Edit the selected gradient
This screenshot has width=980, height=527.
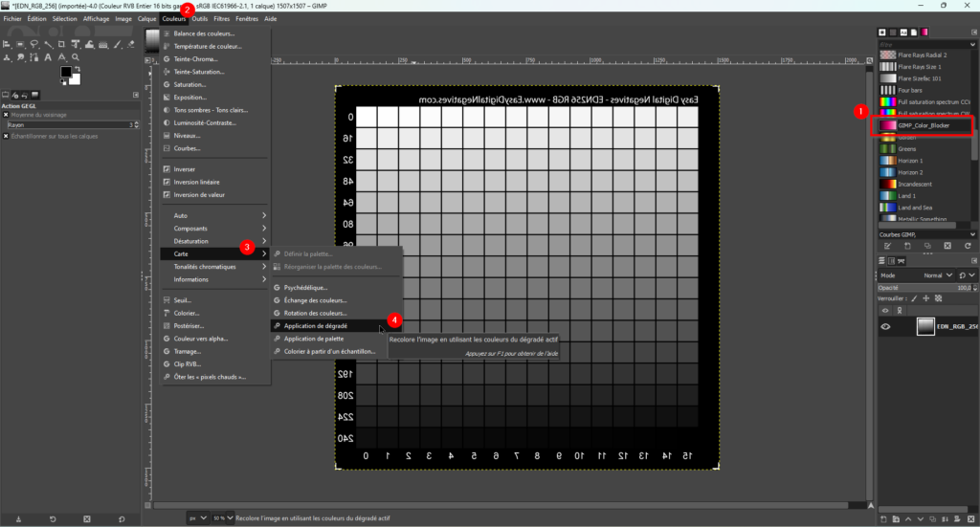click(887, 246)
